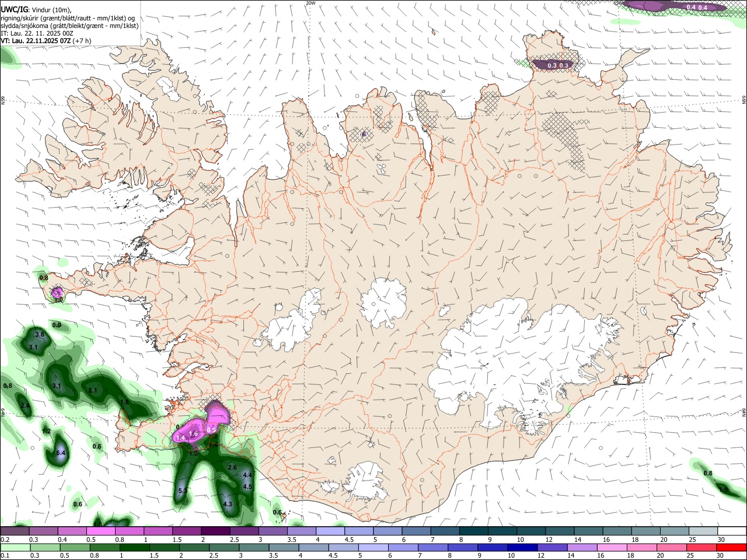This screenshot has width=747, height=560.
Task: Click the dark teal swatch after snow scale 8
Action: pos(474,531)
